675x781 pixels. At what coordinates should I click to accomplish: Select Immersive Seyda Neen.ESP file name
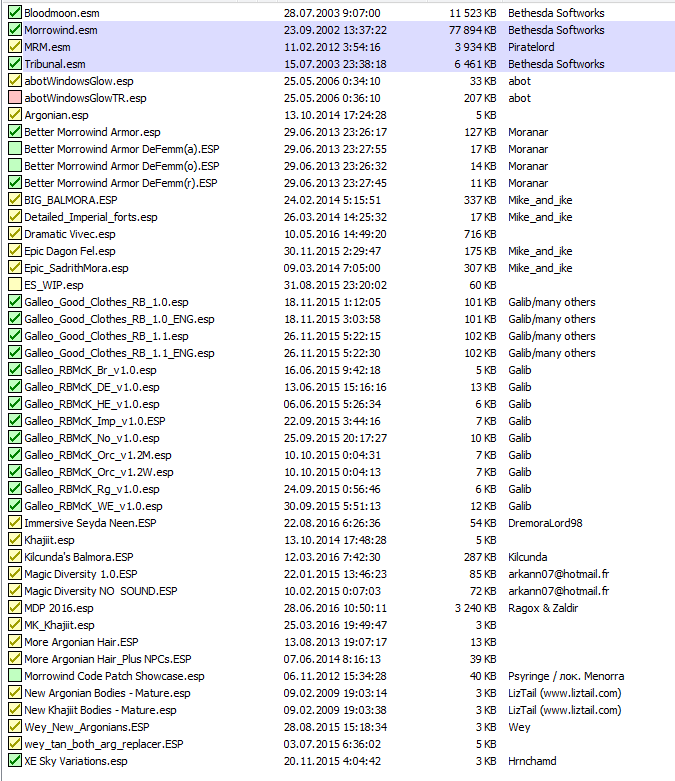[90, 523]
